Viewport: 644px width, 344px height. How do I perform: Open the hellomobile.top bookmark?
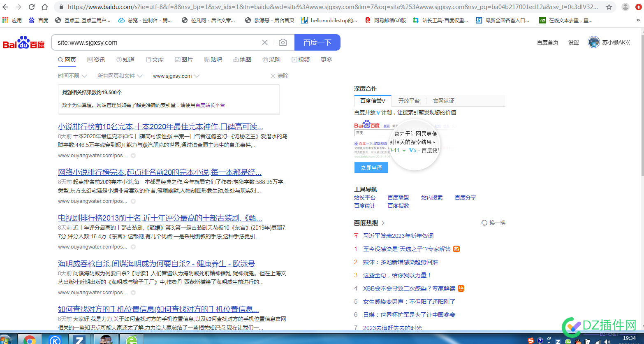click(329, 20)
